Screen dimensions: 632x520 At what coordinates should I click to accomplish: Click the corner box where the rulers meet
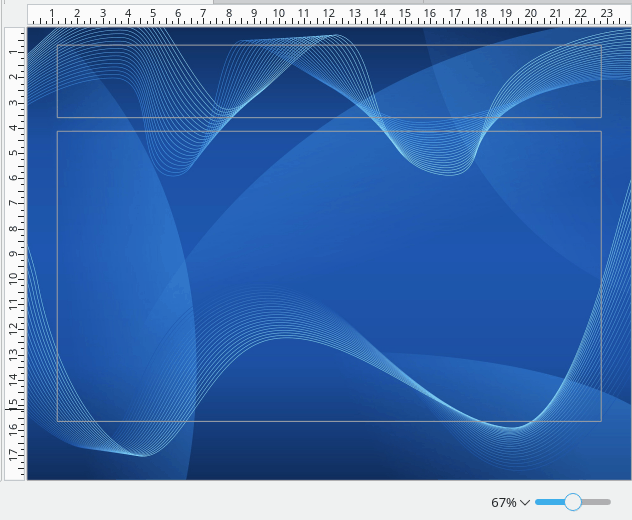pos(14,14)
